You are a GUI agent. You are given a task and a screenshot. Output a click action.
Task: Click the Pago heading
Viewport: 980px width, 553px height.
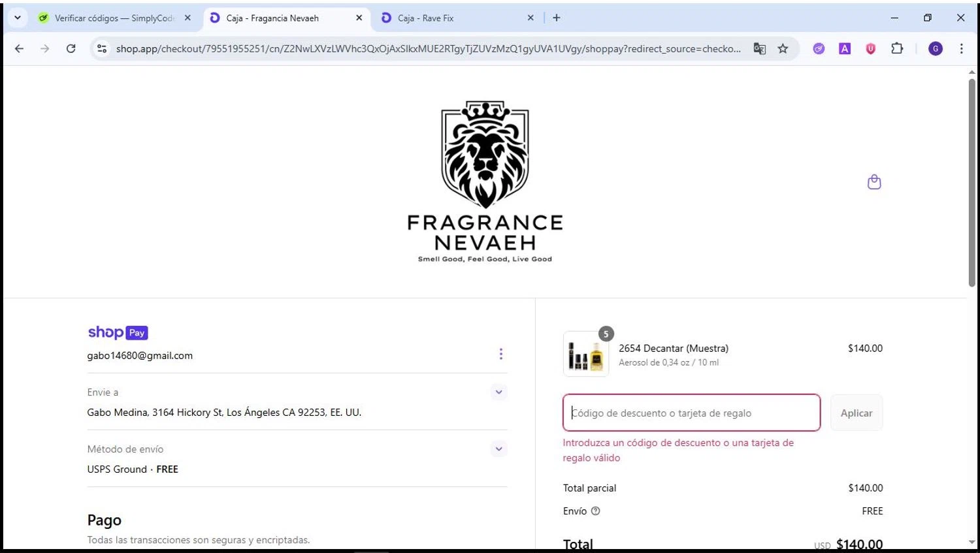105,520
